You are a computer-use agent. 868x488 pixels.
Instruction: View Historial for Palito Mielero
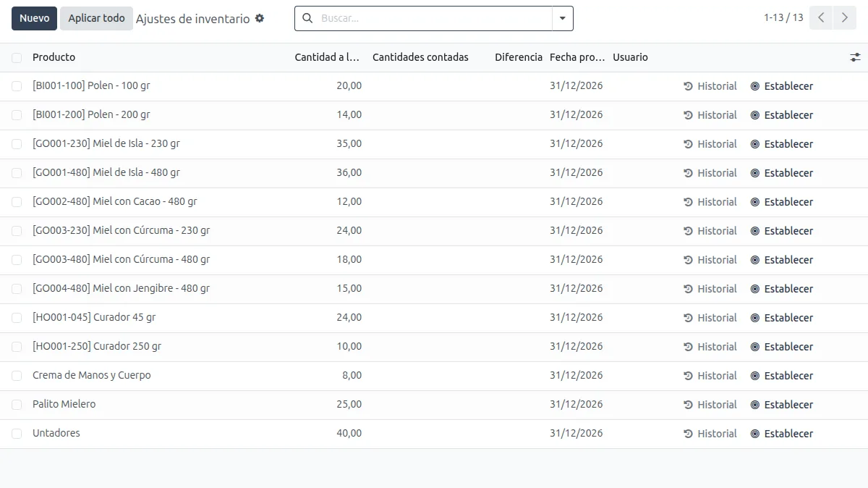[710, 405]
